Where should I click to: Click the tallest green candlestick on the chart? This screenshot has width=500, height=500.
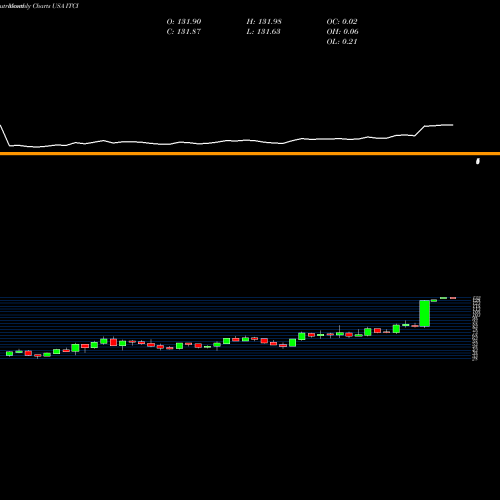424,313
